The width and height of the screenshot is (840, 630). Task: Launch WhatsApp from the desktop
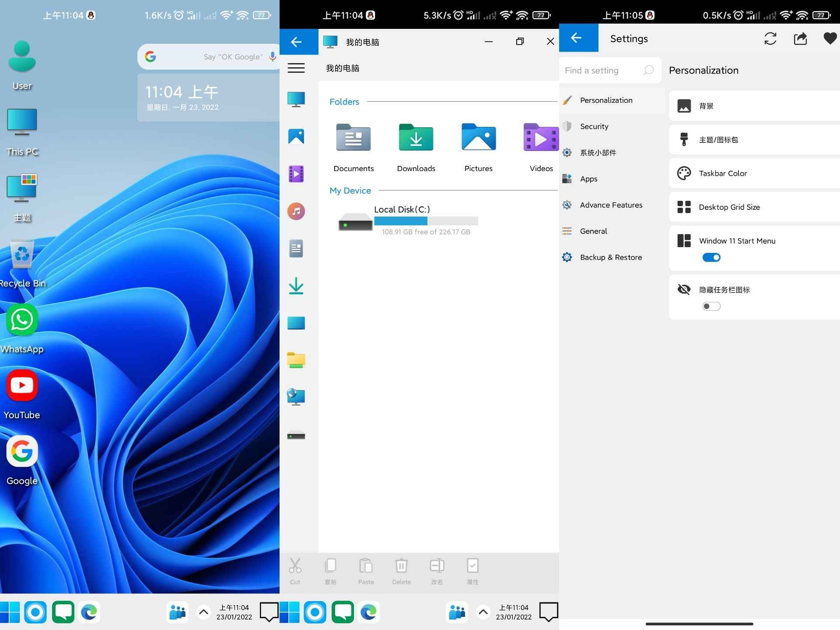coord(22,320)
